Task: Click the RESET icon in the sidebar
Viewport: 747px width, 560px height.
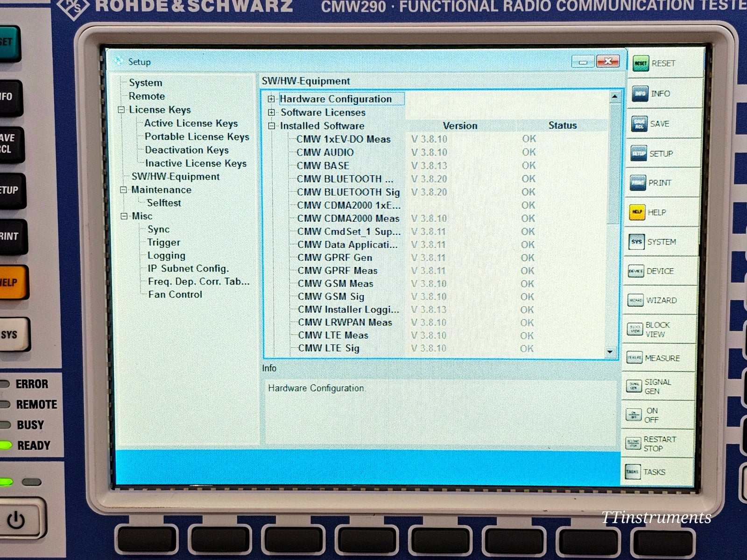Action: [x=640, y=63]
